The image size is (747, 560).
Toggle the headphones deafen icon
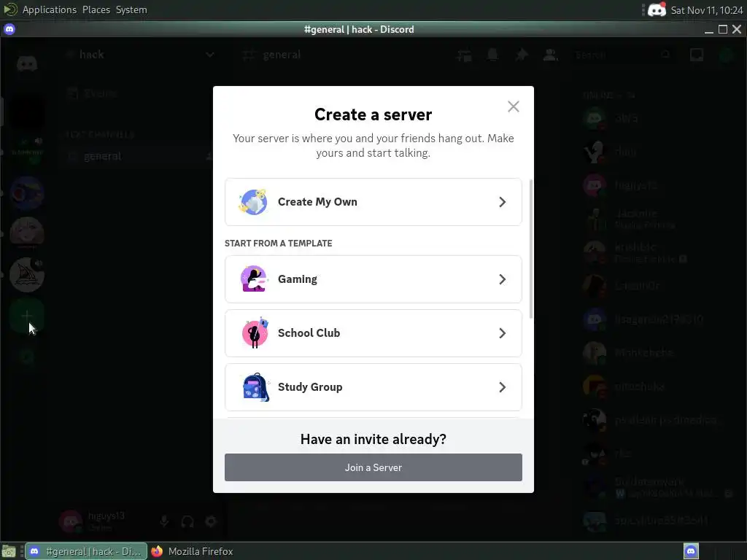click(187, 521)
